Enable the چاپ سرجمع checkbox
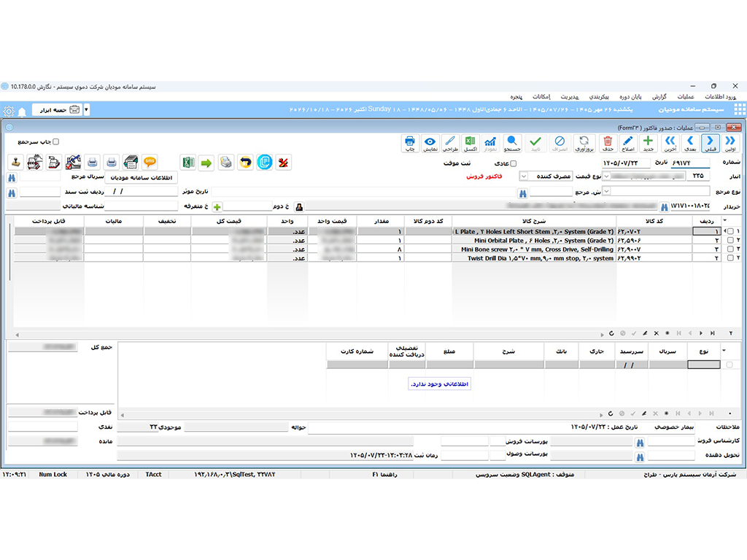 click(55, 142)
